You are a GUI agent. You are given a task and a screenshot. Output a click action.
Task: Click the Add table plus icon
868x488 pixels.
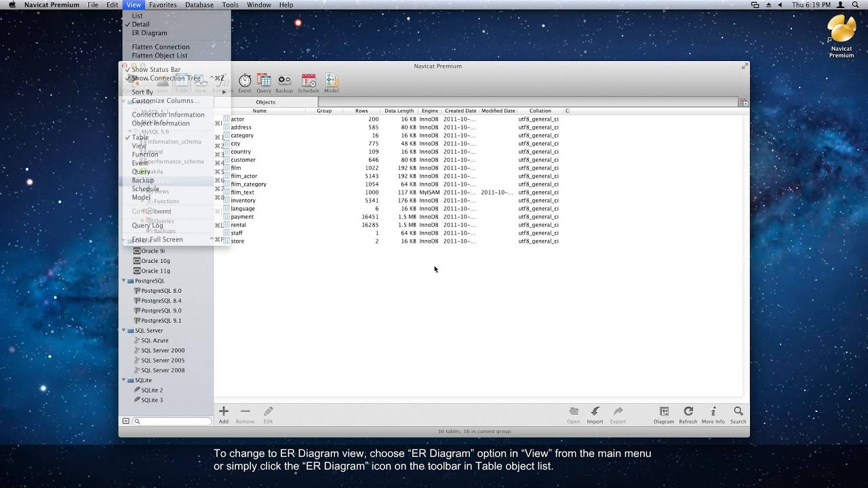click(x=223, y=411)
